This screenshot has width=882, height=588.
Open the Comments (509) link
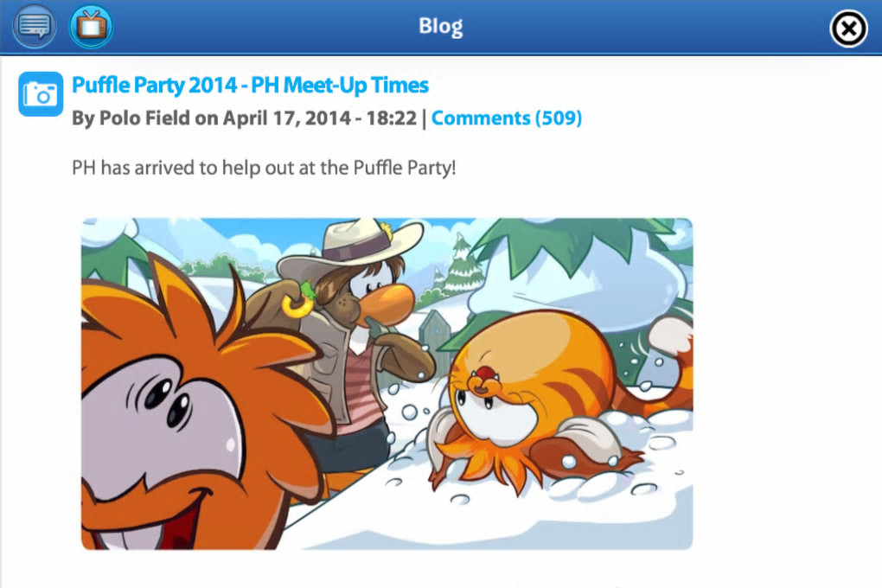(x=506, y=118)
